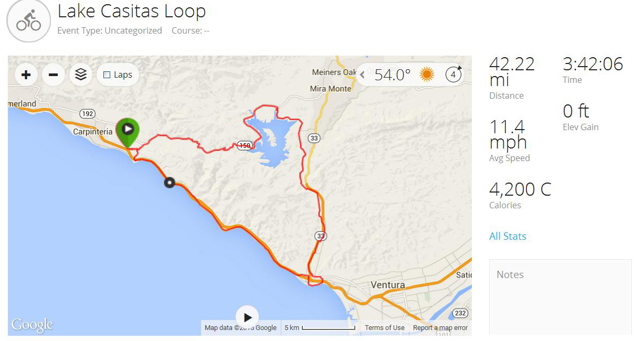Zoom in on the route map
Image resolution: width=644 pixels, height=341 pixels.
[x=26, y=75]
